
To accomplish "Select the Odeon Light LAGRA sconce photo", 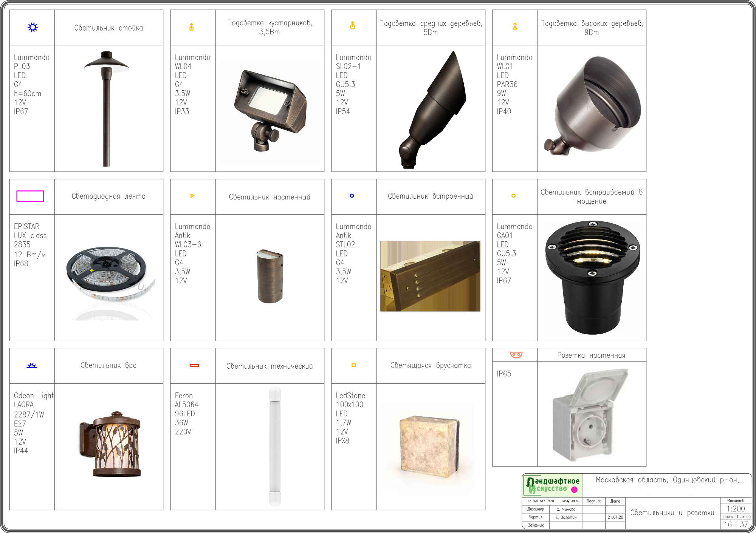I will (x=110, y=444).
